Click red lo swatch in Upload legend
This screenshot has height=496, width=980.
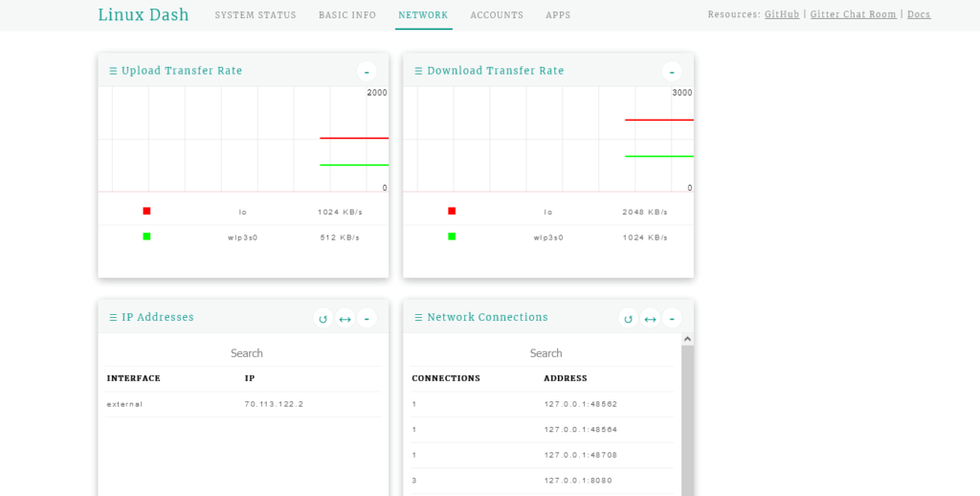pyautogui.click(x=146, y=212)
